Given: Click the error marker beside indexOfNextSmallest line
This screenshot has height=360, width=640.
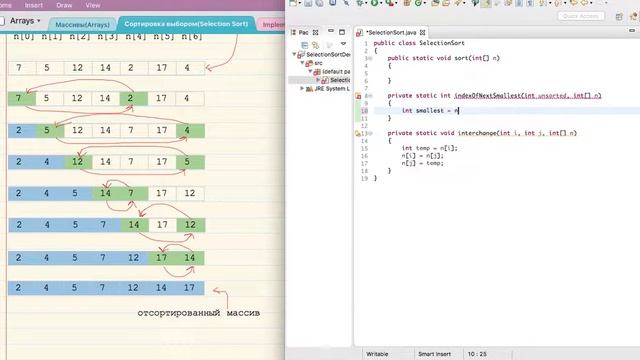Looking at the screenshot, I should click(358, 96).
